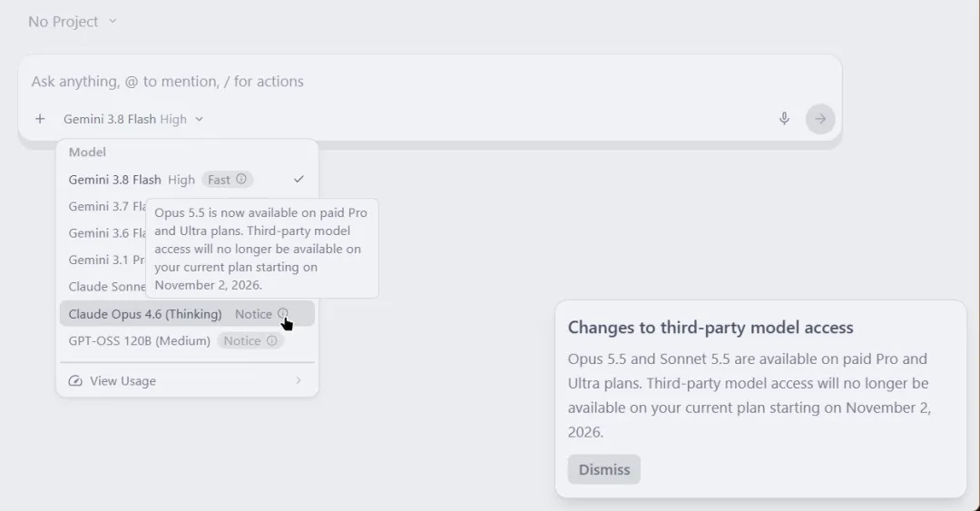
Task: Open the View Usage entry
Action: coord(187,381)
